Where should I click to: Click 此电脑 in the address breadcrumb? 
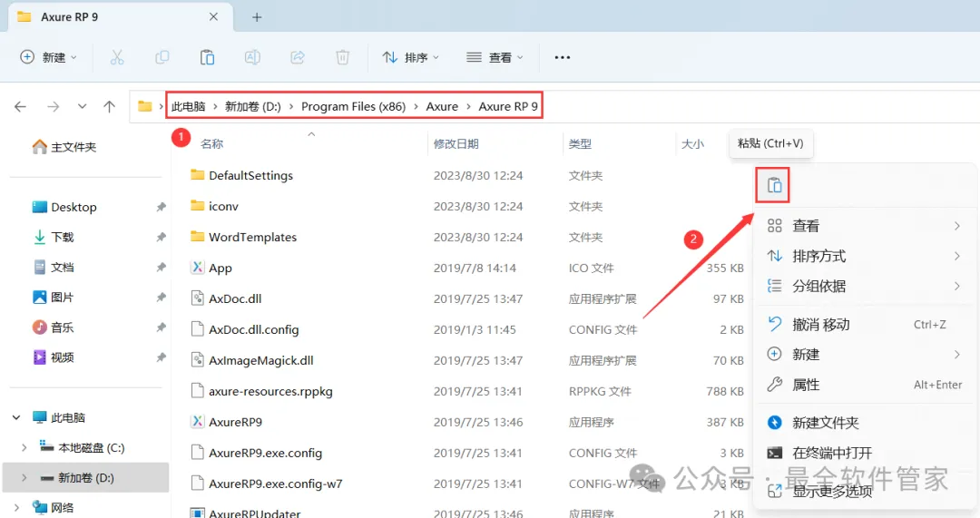188,107
